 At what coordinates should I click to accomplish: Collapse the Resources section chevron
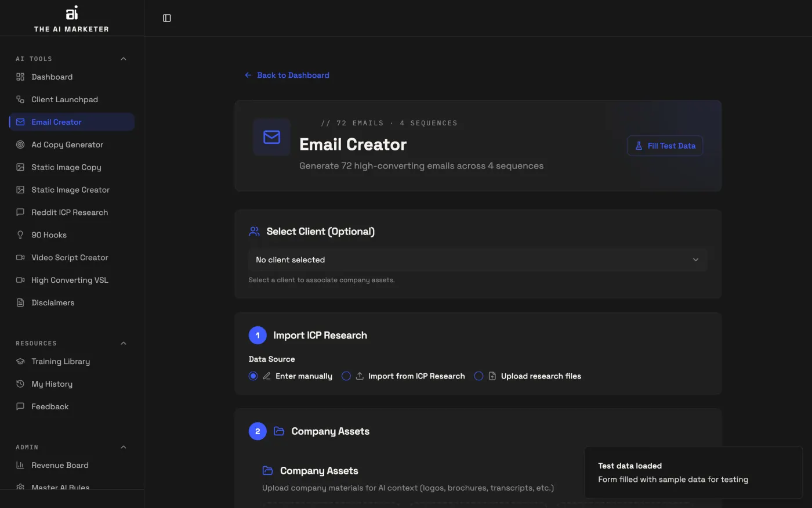[123, 343]
